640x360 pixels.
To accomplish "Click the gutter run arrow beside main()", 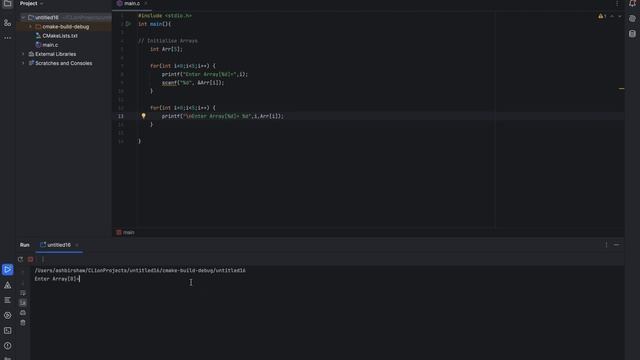I will [x=128, y=24].
